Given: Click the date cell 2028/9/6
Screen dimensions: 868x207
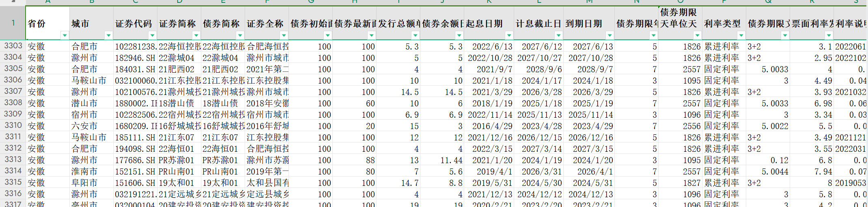Looking at the screenshot, I should click(539, 69).
